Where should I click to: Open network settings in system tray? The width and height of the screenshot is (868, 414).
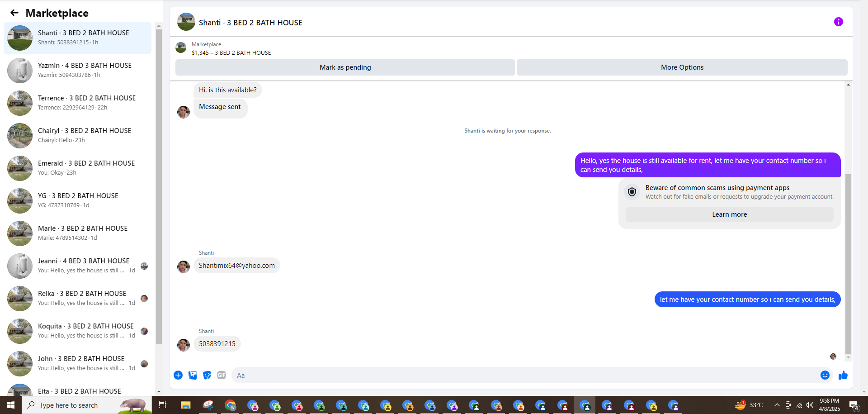coord(799,405)
